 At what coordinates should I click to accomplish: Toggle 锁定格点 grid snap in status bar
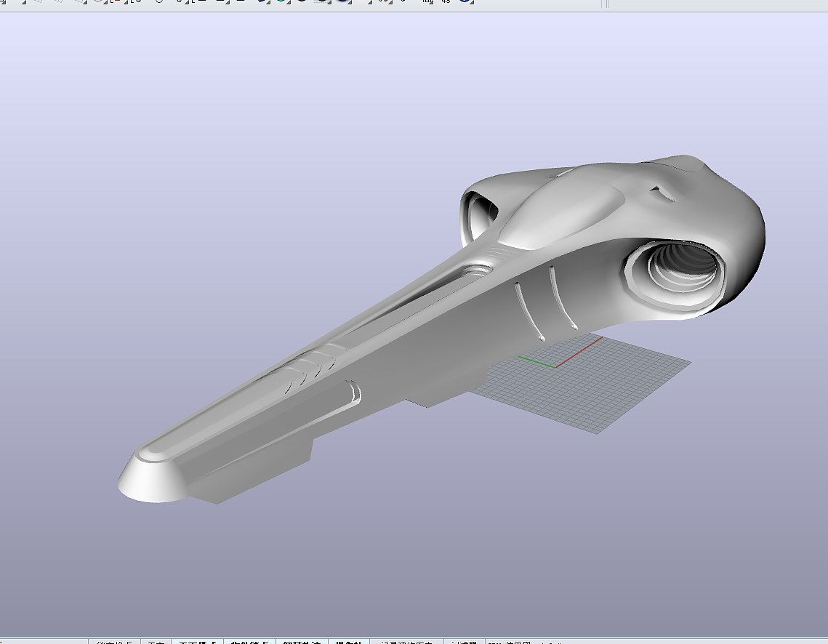coord(114,642)
